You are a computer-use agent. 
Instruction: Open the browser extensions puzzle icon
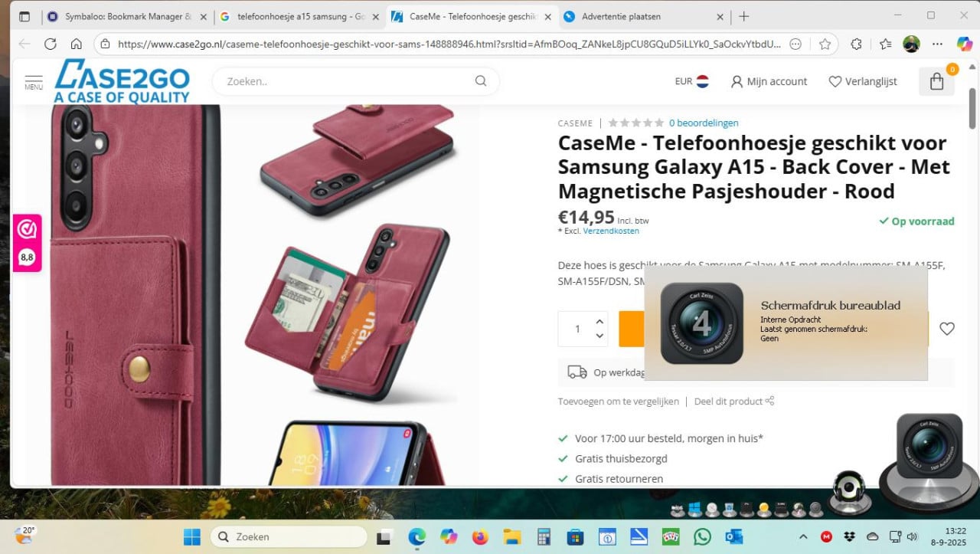(x=857, y=44)
